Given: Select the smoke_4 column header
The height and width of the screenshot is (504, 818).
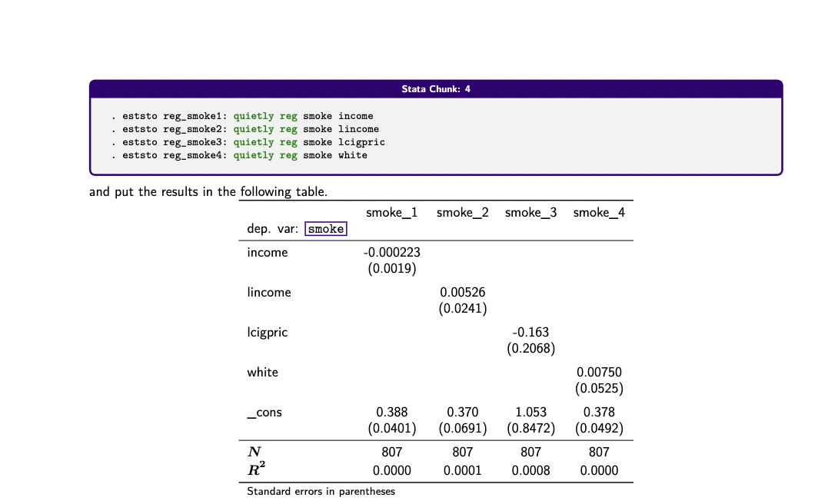Looking at the screenshot, I should click(599, 213).
